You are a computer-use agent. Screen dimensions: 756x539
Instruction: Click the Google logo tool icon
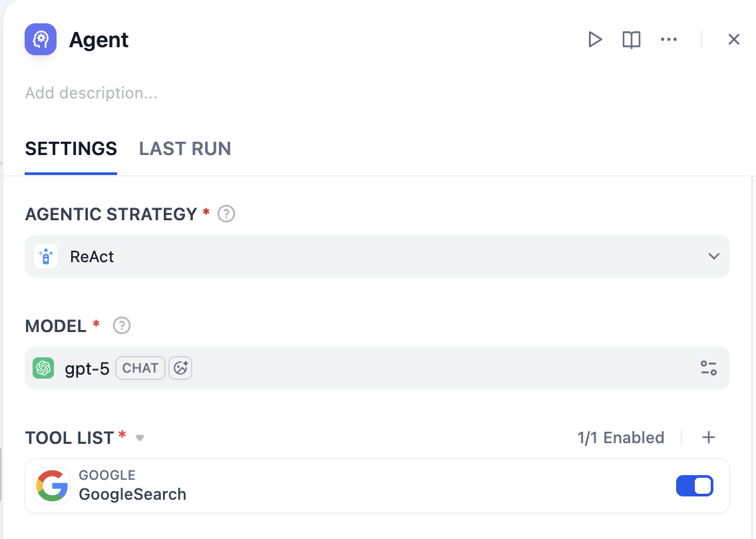tap(53, 486)
